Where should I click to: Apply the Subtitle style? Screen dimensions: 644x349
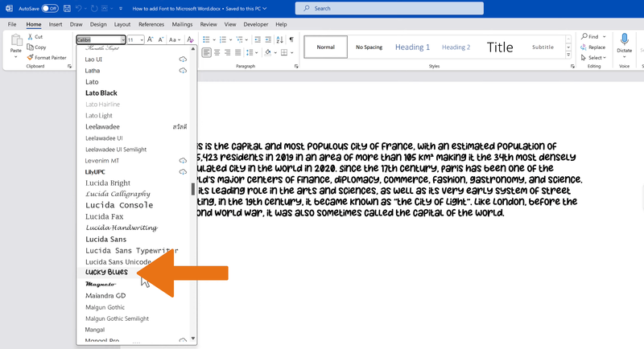543,47
